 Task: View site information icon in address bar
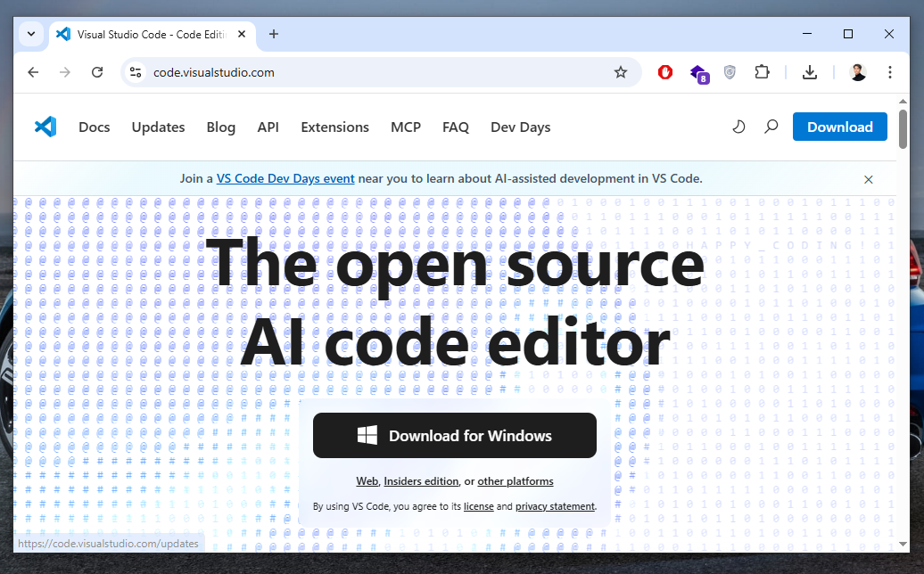pos(136,72)
